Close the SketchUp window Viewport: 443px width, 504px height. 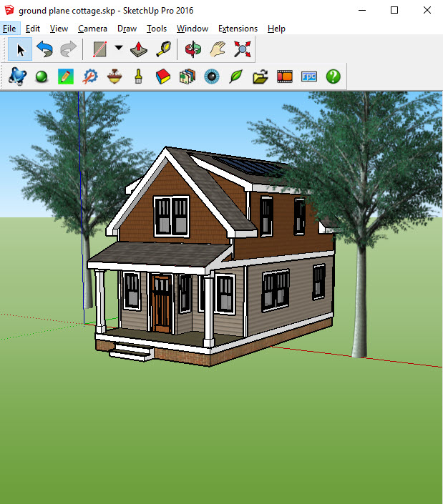tap(427, 10)
